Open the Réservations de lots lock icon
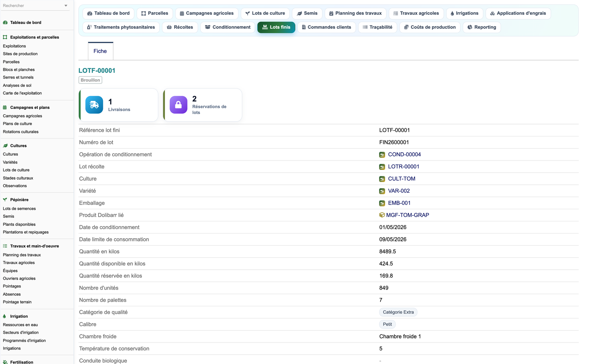Screen dimensions: 589x364 [x=178, y=105]
